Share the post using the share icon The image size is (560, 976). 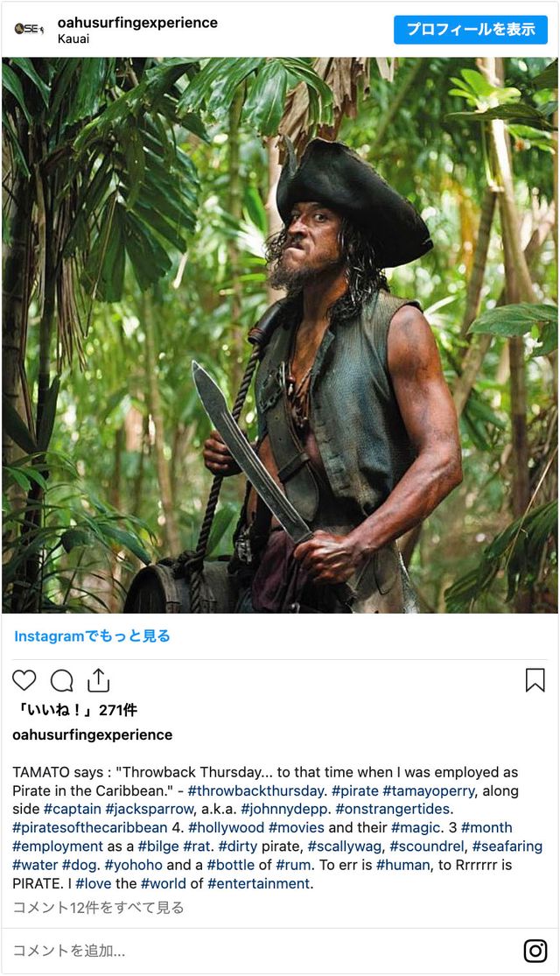(x=98, y=680)
